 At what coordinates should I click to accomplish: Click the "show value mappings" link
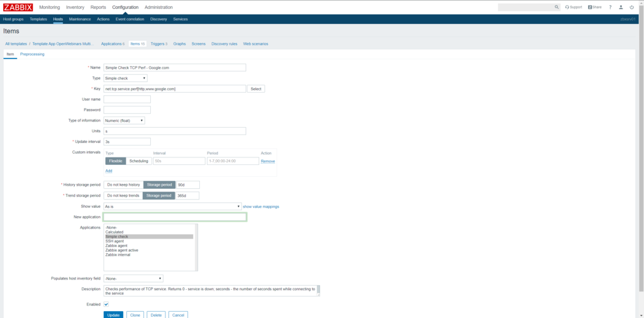pos(261,207)
